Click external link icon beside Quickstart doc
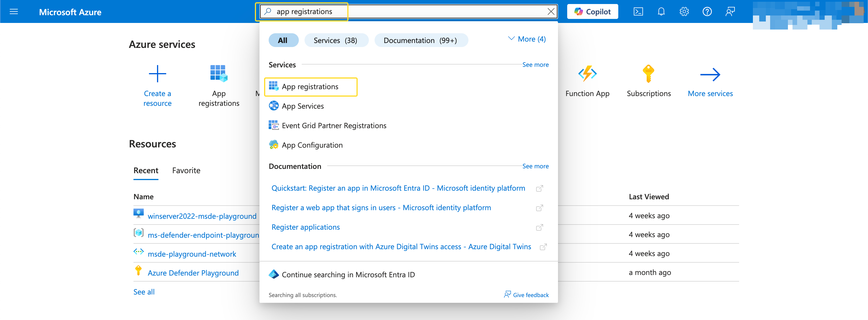 tap(539, 188)
